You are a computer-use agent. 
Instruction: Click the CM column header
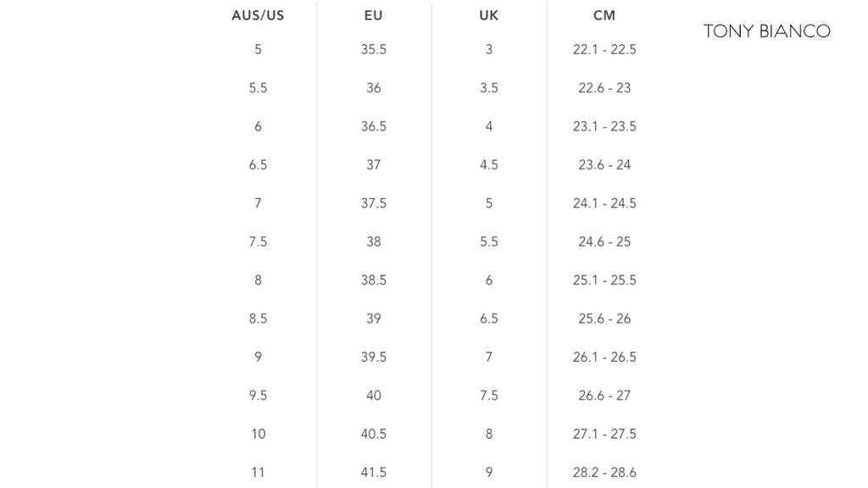point(604,15)
